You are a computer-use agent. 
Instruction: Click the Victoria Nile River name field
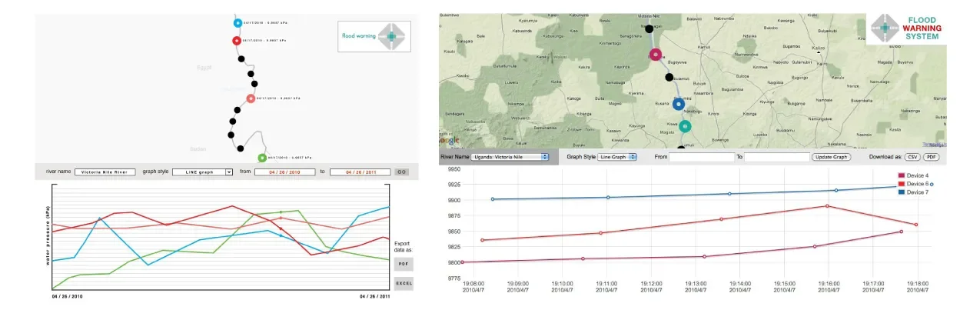point(104,172)
